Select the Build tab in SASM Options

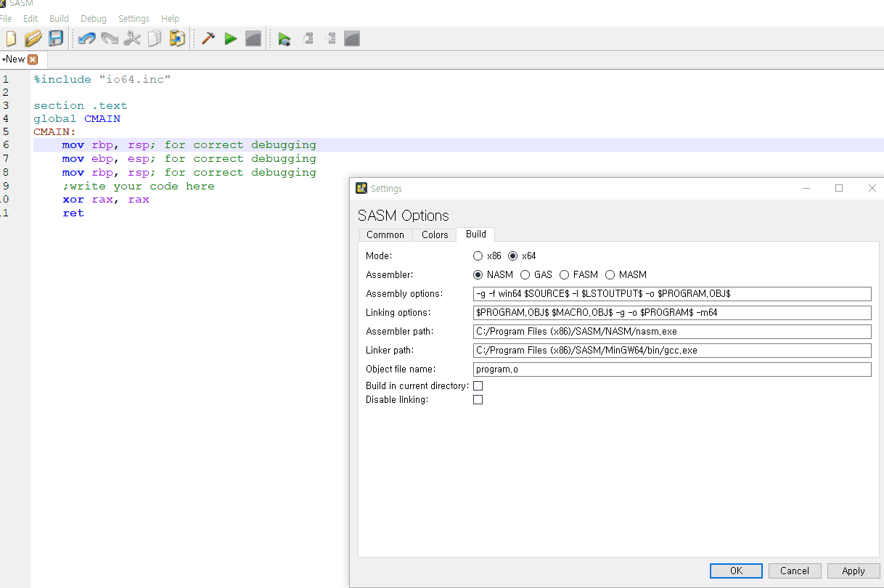476,234
